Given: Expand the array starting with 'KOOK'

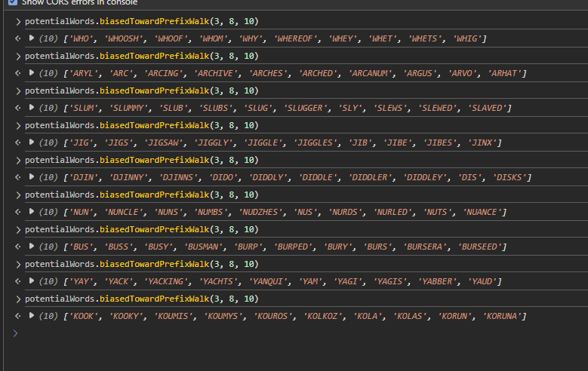Looking at the screenshot, I should [32, 315].
